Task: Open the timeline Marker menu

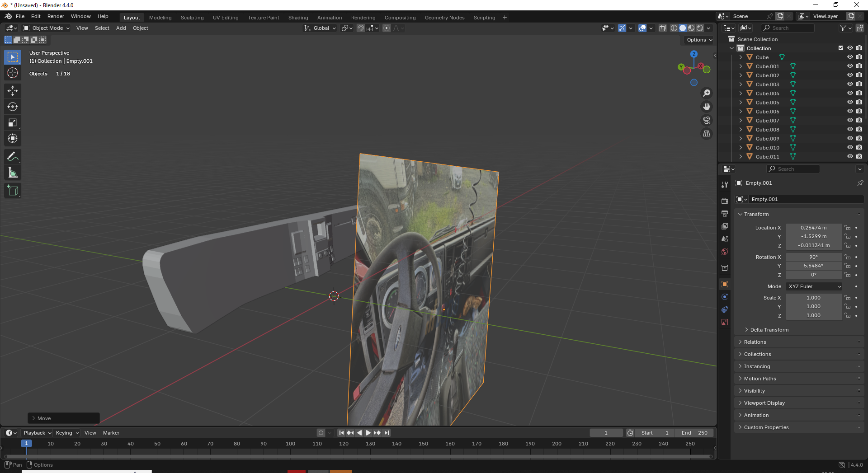Action: tap(111, 433)
